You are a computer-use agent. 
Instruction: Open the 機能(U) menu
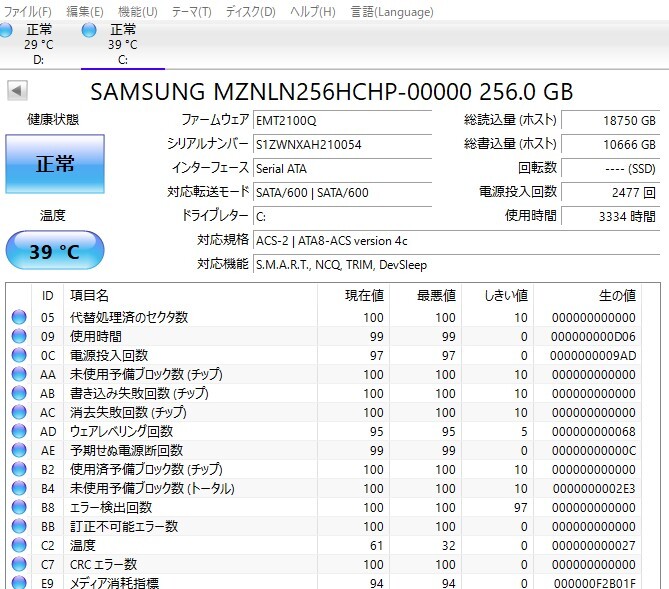[137, 12]
